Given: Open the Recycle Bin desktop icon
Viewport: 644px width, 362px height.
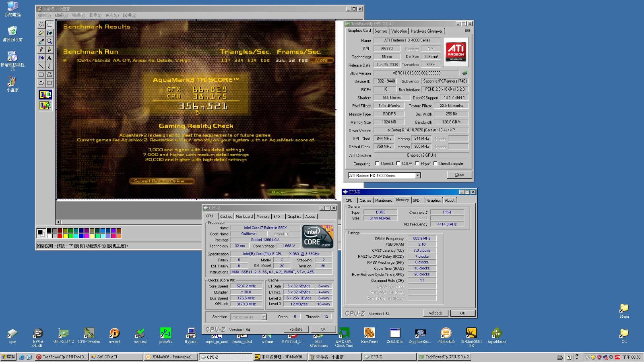Looking at the screenshot, I should 12,34.
